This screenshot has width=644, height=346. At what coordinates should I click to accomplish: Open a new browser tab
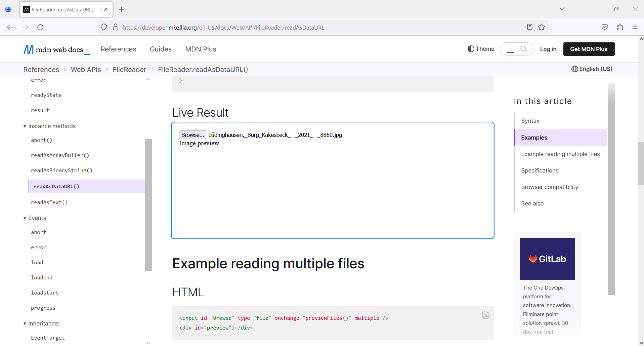[122, 9]
